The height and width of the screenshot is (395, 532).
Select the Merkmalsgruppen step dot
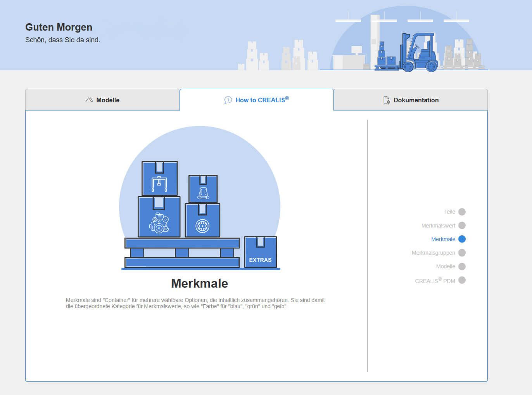click(x=462, y=253)
